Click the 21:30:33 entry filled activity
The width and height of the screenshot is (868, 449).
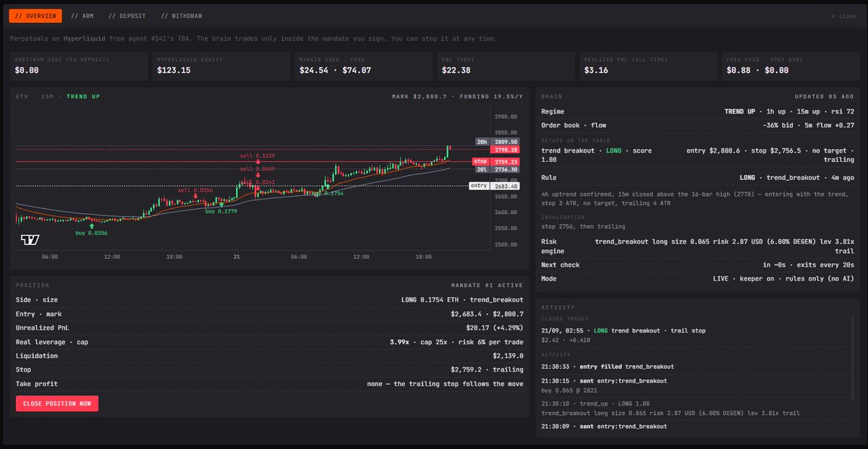click(x=694, y=367)
